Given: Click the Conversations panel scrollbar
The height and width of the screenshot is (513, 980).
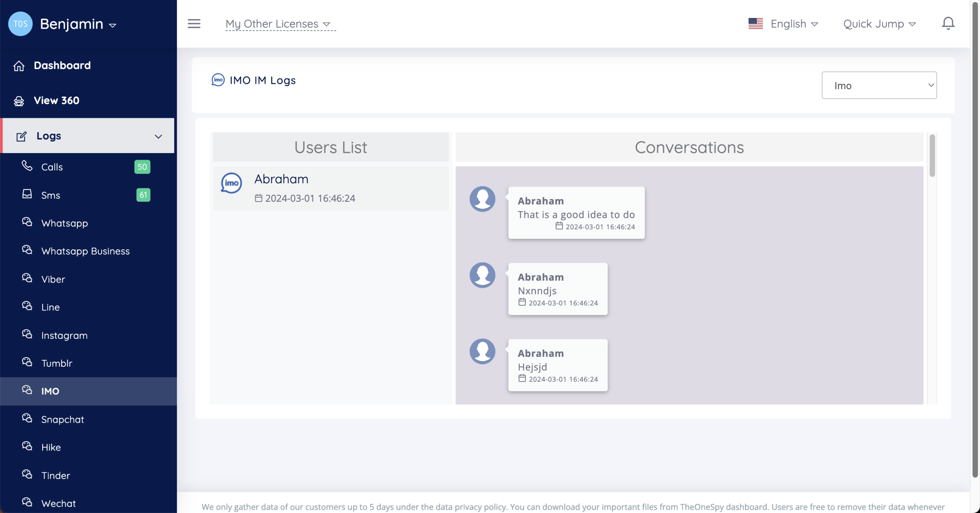Looking at the screenshot, I should (x=932, y=156).
